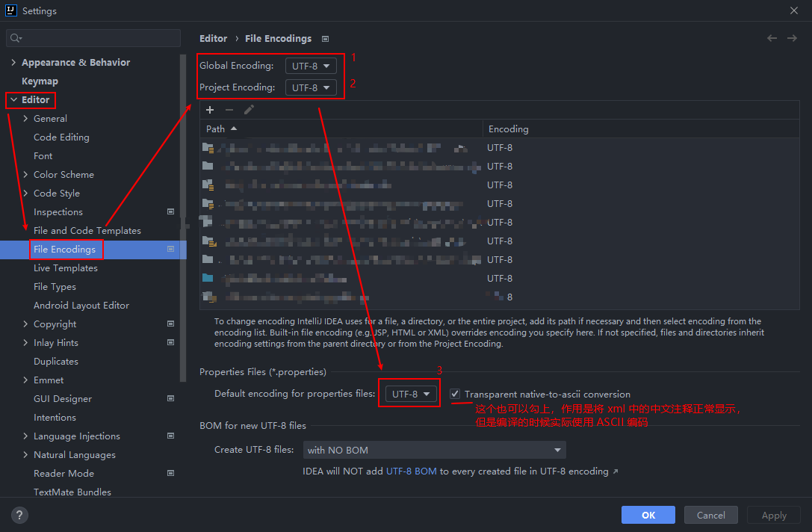Open the Keymap settings page
This screenshot has width=812, height=532.
click(x=40, y=81)
